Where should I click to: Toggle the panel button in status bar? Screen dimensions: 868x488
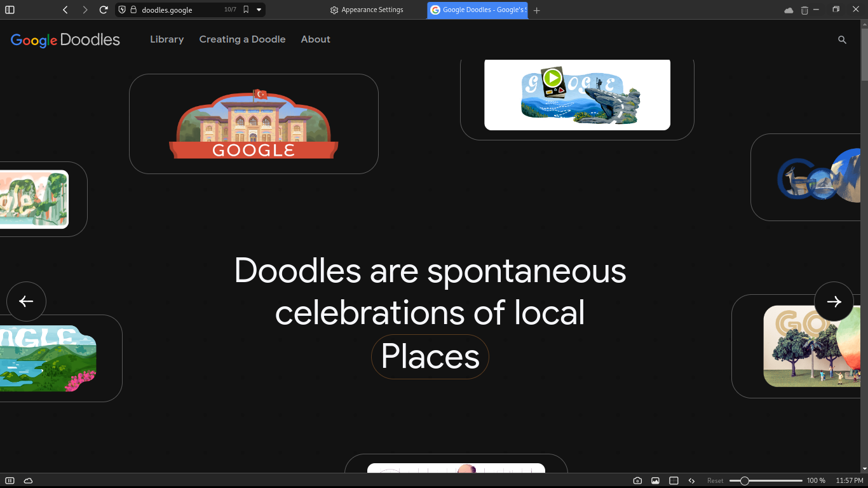10,480
